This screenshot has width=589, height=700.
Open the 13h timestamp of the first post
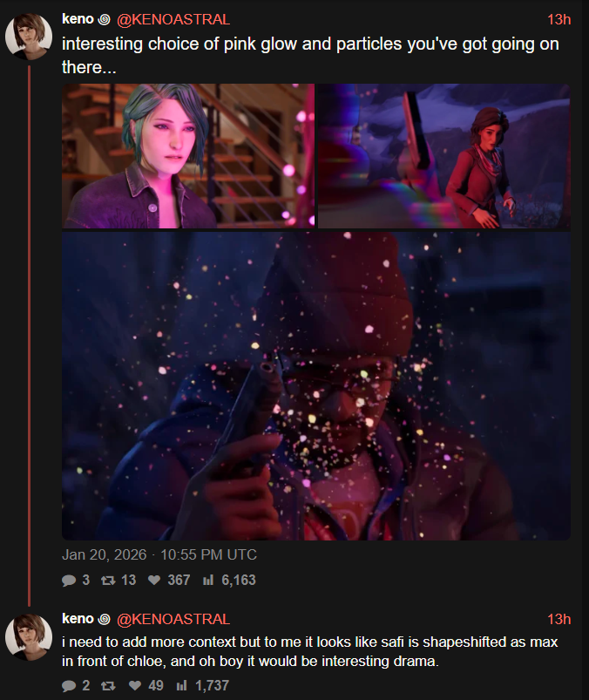(x=559, y=20)
